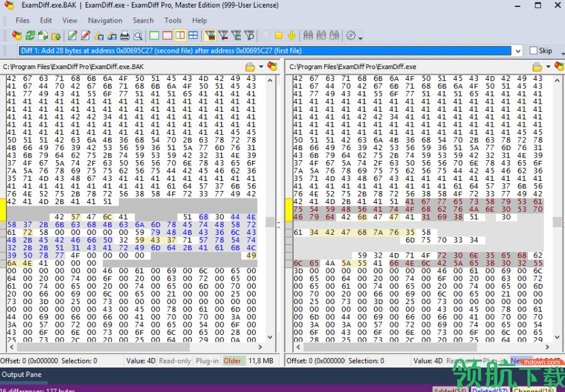Image resolution: width=565 pixels, height=392 pixels.
Task: Click left pane 11,8 MB size text
Action: click(x=261, y=361)
